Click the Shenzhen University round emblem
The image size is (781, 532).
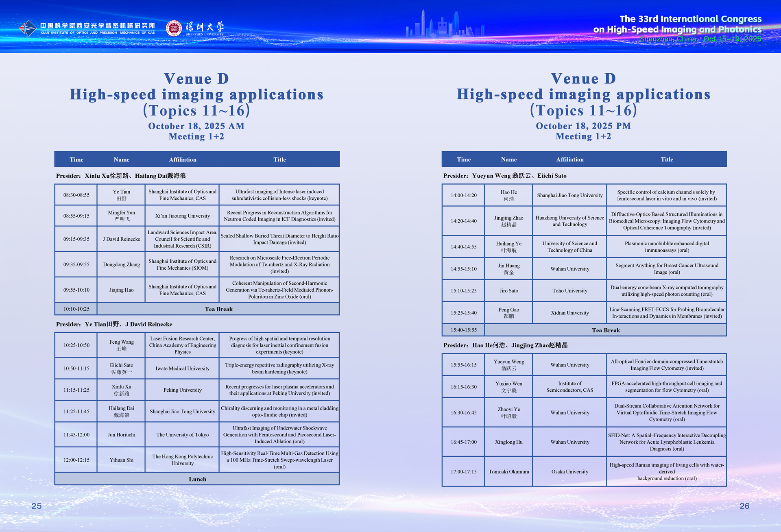click(174, 28)
